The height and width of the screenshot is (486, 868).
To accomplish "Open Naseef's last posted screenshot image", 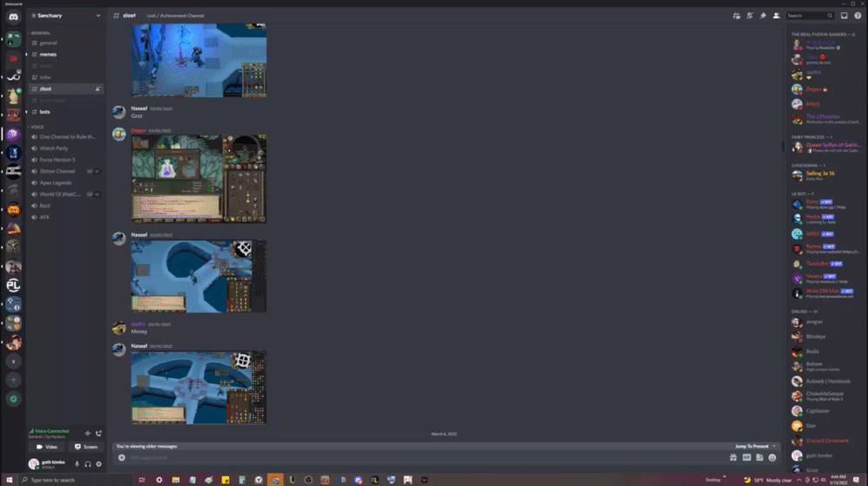I will [199, 387].
